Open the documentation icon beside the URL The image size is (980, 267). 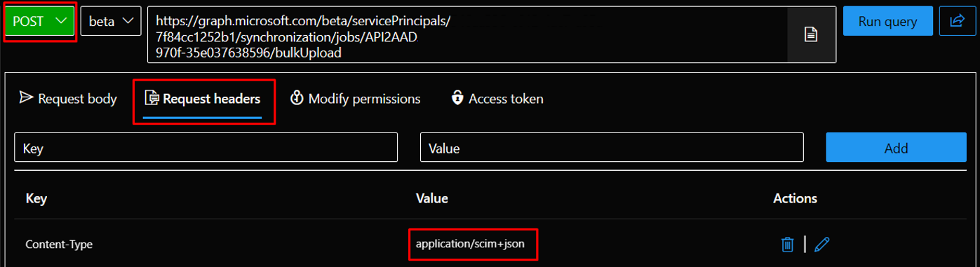811,34
